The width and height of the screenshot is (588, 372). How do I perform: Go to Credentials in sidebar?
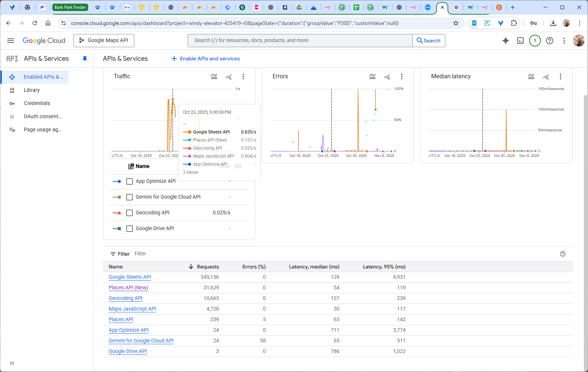click(x=37, y=103)
